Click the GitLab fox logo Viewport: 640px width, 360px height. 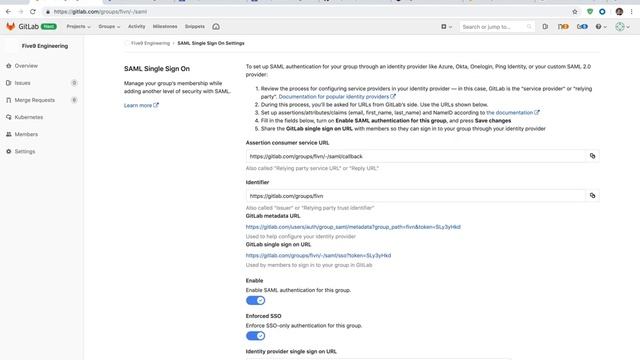(x=11, y=27)
